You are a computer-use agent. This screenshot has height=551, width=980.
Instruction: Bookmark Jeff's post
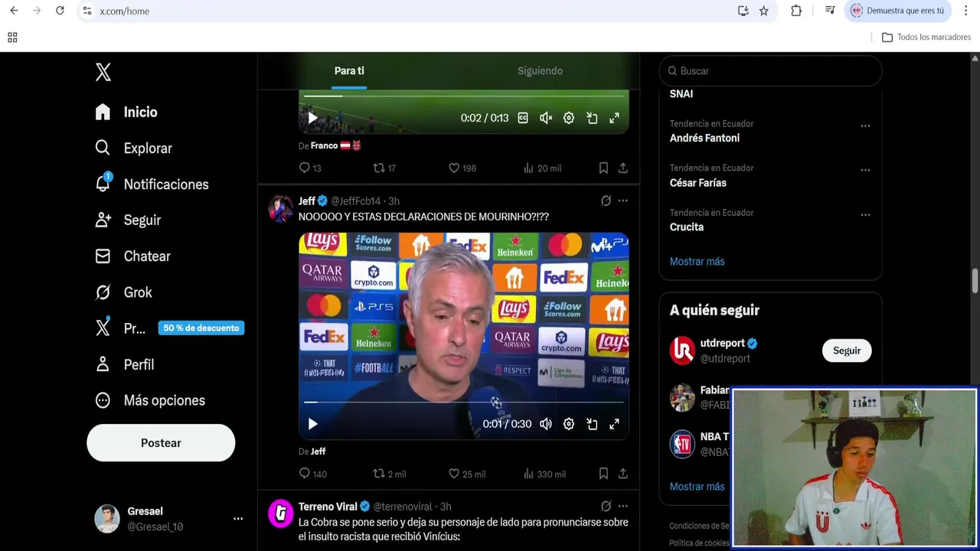tap(603, 474)
